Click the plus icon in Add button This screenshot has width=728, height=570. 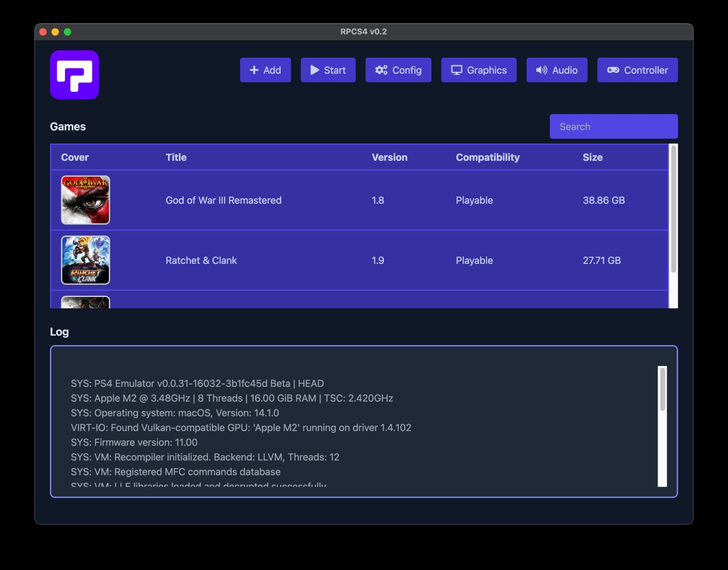pyautogui.click(x=254, y=70)
